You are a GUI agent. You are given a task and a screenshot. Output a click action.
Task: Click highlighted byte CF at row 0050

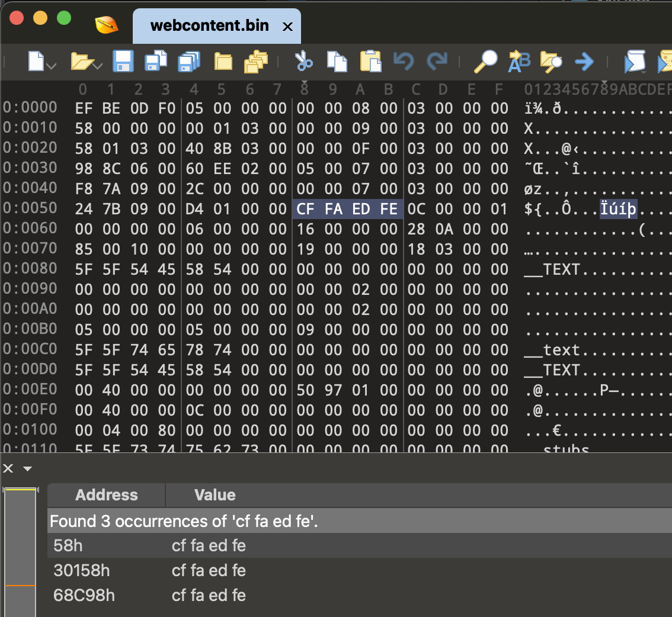[305, 209]
